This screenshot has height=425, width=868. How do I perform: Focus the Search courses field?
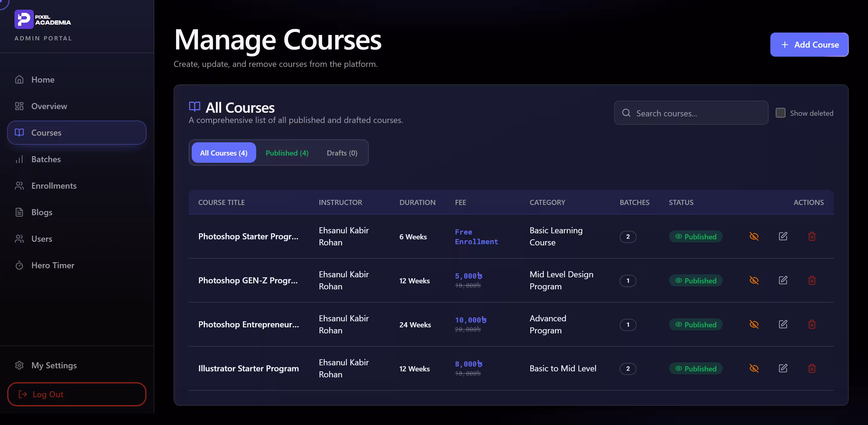pos(691,113)
